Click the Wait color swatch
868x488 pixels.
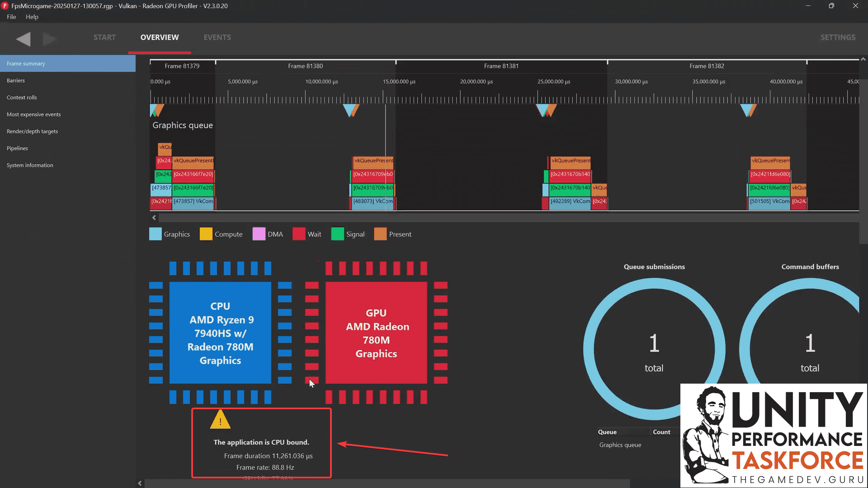(x=299, y=234)
